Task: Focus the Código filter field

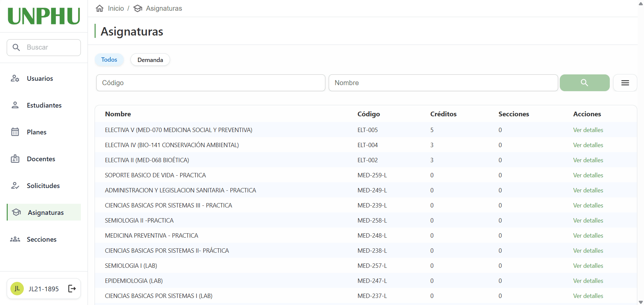Action: 211,83
